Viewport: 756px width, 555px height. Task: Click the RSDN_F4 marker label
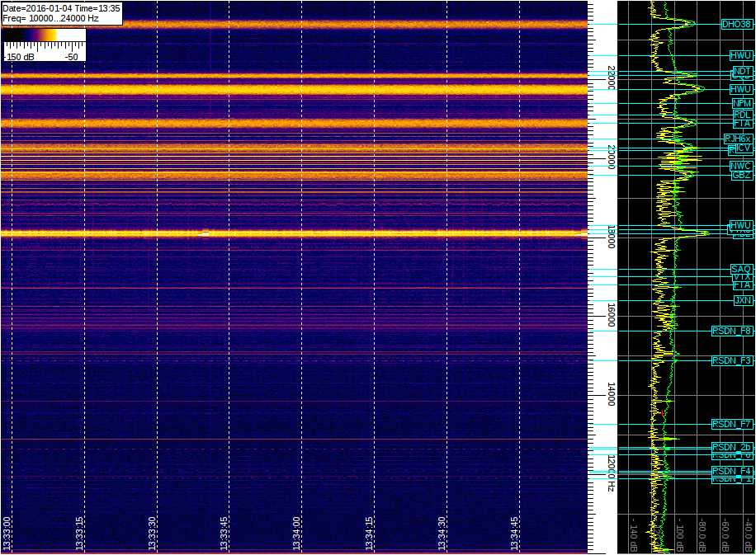(732, 471)
